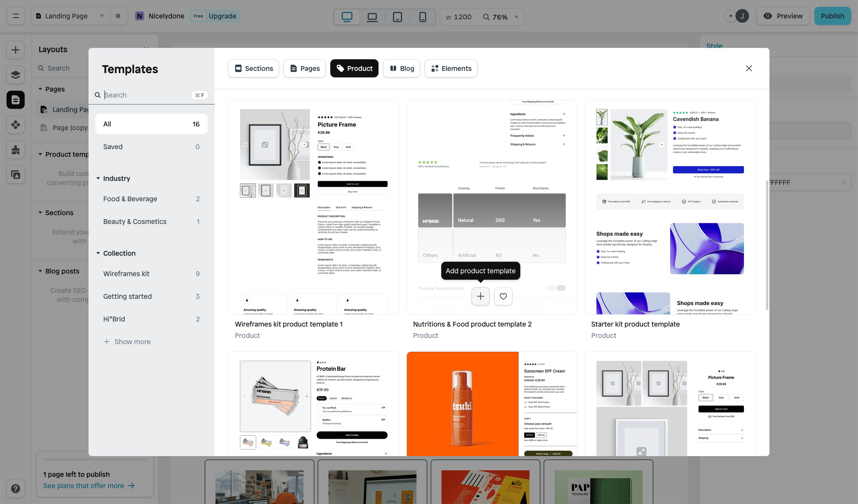Click the Upgrade button

[222, 16]
